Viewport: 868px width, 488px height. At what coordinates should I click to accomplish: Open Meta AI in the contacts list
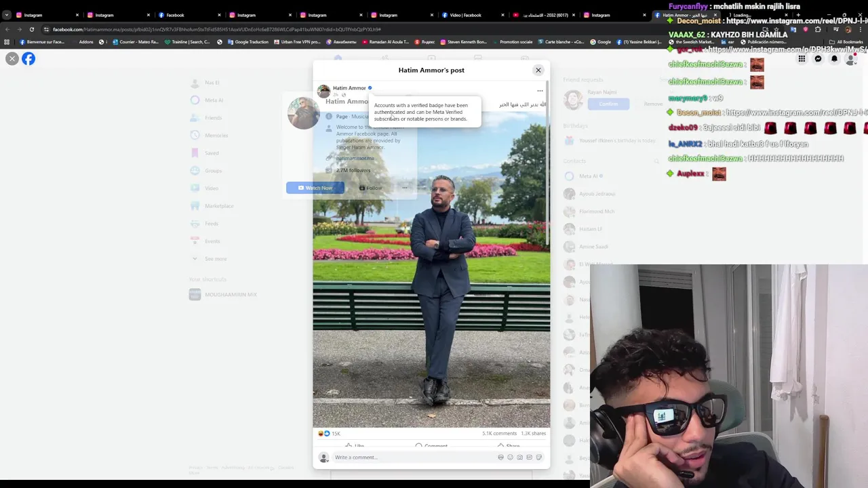591,176
